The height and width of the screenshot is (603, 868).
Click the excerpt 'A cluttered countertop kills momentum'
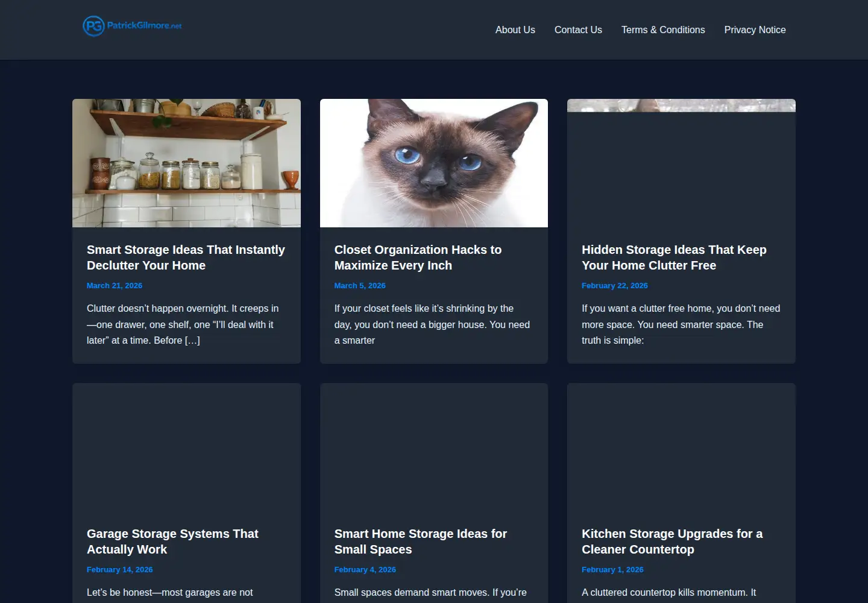(x=668, y=593)
